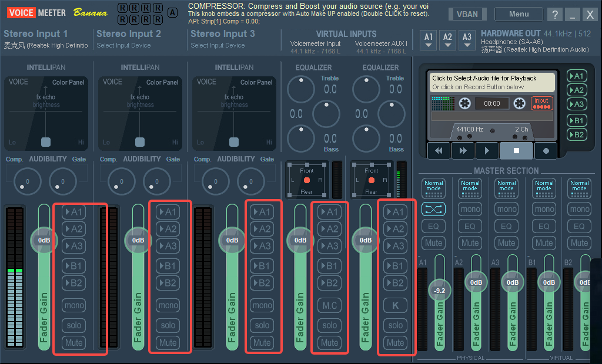The image size is (602, 364).
Task: Mute the Stereo Input 3 strip
Action: tap(262, 342)
